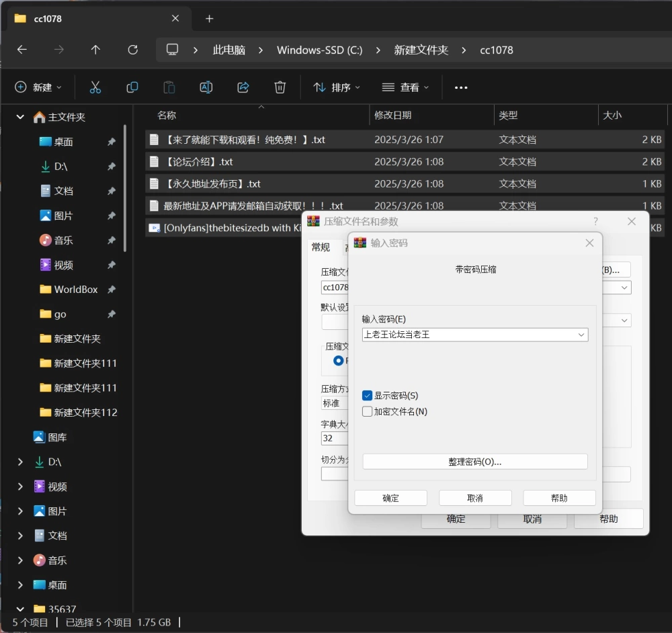Uncheck 显示密码(S) checkbox

tap(368, 395)
